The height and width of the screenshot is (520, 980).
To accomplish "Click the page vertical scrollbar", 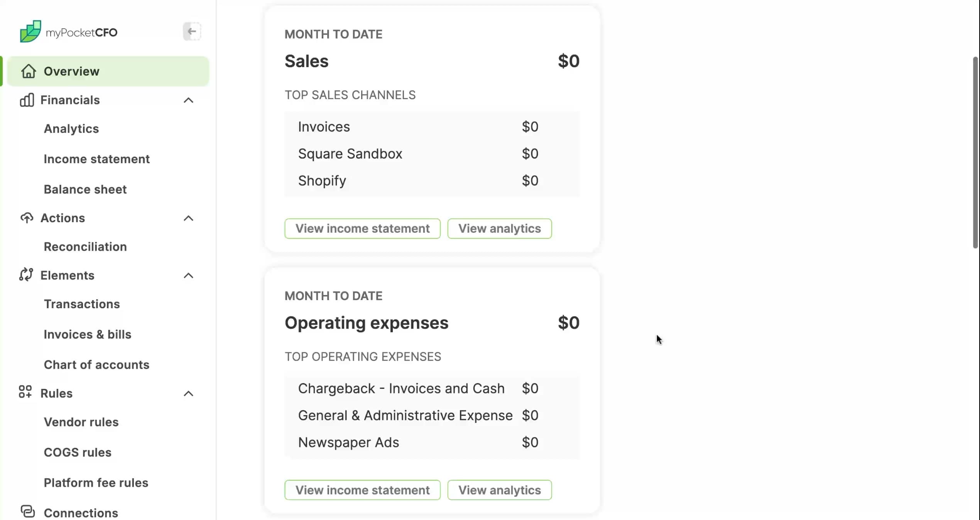I will 975,152.
